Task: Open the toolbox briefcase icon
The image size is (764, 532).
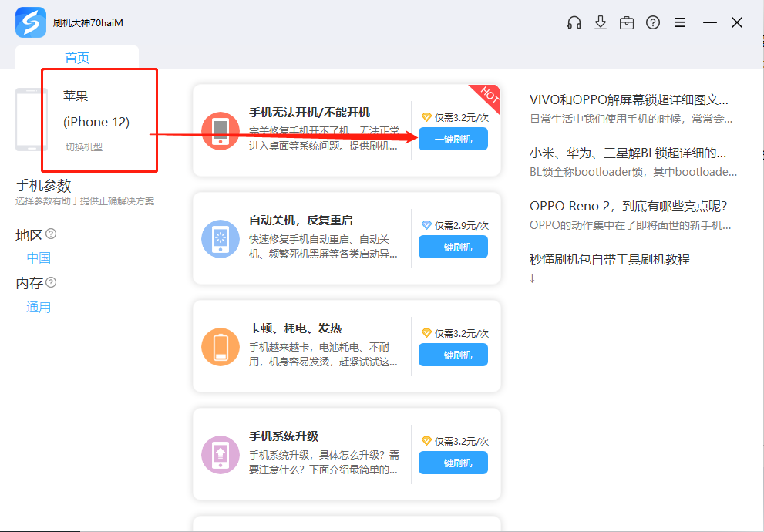Action: coord(627,22)
